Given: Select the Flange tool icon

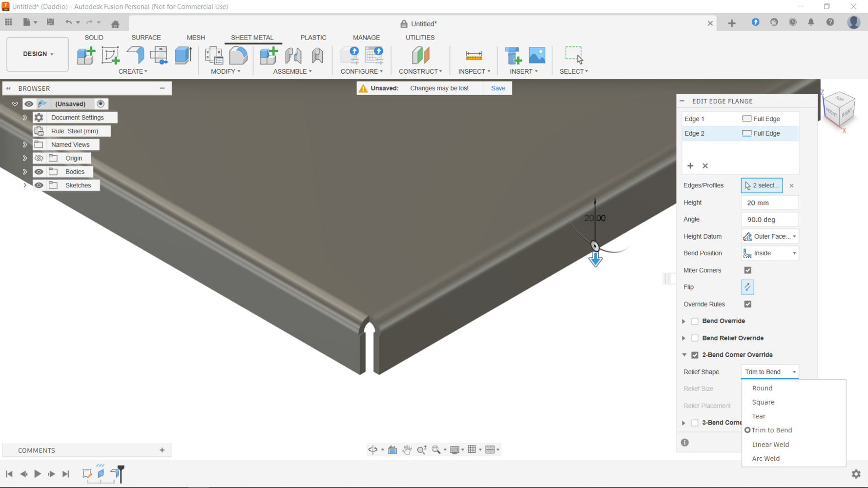Looking at the screenshot, I should pyautogui.click(x=135, y=56).
